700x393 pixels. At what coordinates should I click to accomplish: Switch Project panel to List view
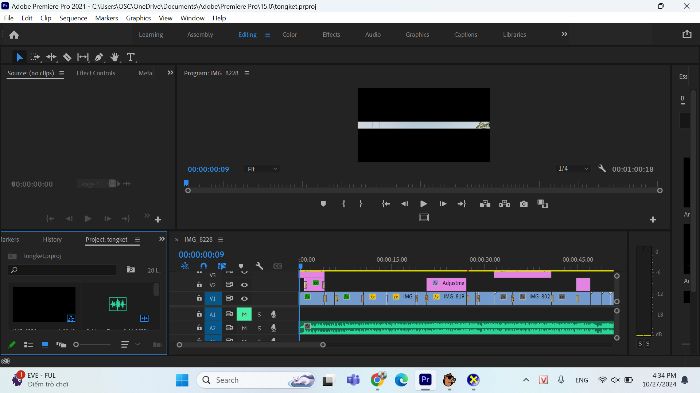[29, 344]
